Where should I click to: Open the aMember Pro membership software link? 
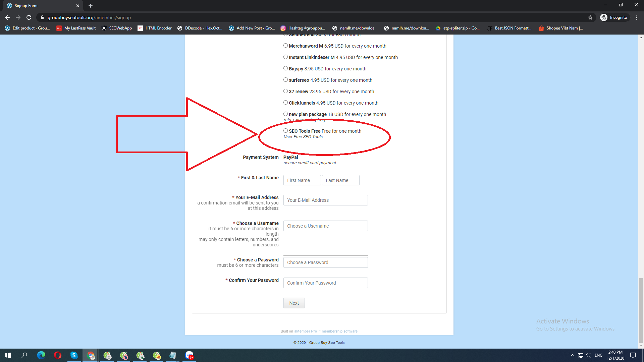tap(326, 331)
